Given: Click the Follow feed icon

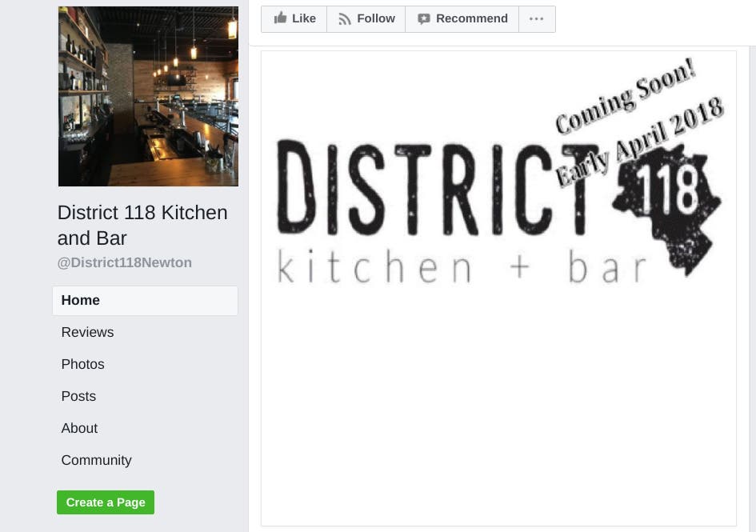Looking at the screenshot, I should point(344,19).
